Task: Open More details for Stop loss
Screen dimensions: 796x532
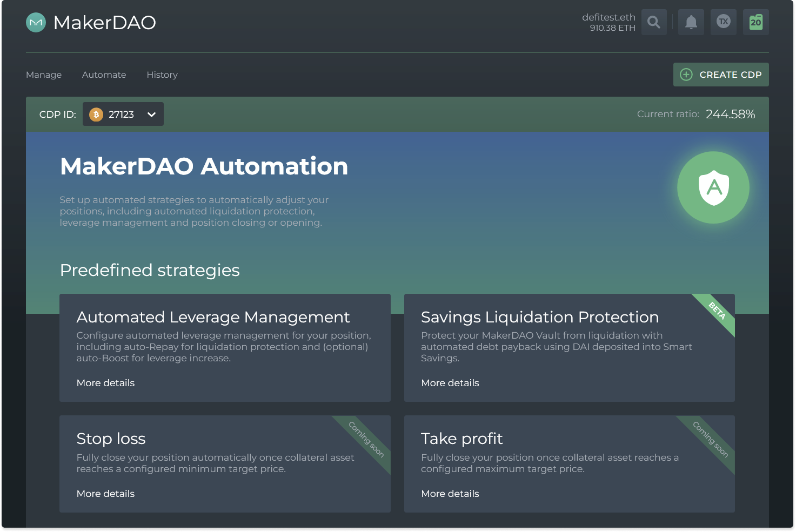Action: point(105,494)
